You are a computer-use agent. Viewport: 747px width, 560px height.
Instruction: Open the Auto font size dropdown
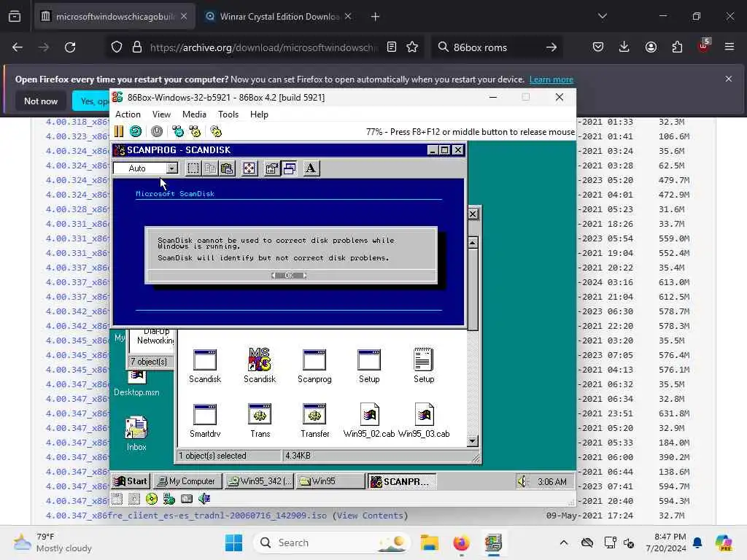[x=172, y=168]
